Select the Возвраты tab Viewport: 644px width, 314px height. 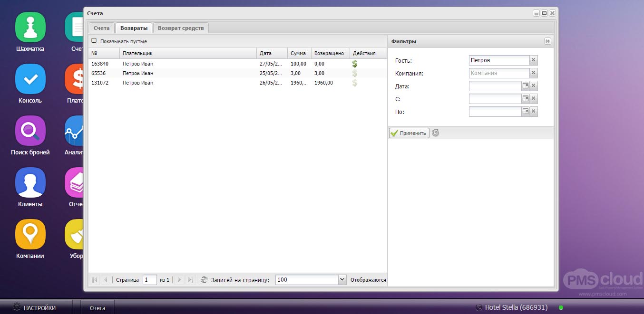[x=134, y=28]
